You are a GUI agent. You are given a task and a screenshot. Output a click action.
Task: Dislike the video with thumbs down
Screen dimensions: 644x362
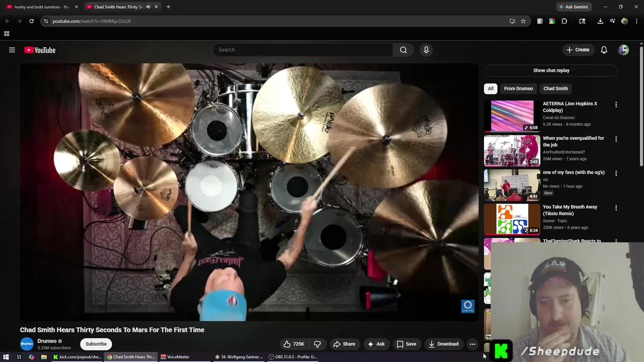tap(317, 344)
